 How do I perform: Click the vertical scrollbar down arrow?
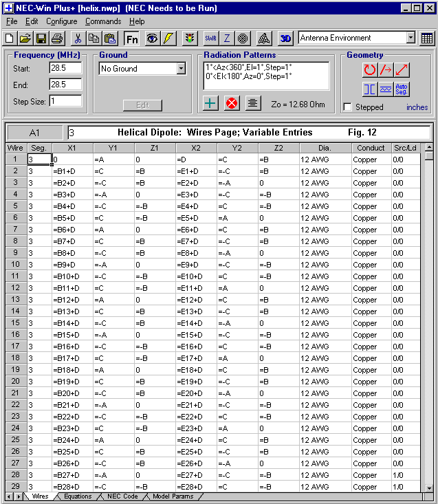tap(429, 486)
